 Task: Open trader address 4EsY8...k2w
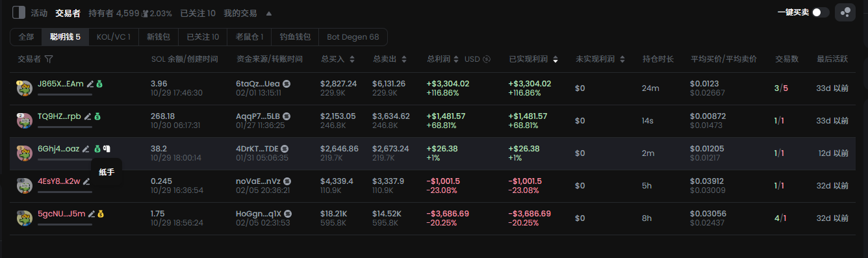(x=58, y=181)
